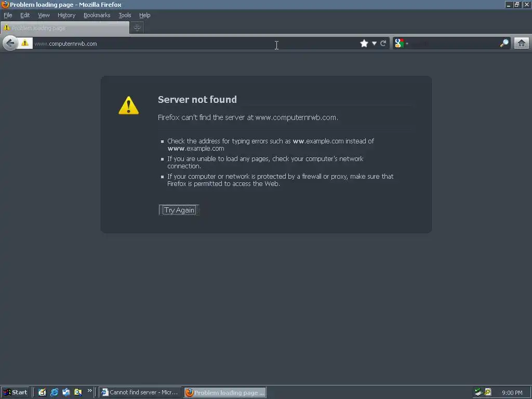532x399 pixels.
Task: Open the Tools menu
Action: (125, 15)
